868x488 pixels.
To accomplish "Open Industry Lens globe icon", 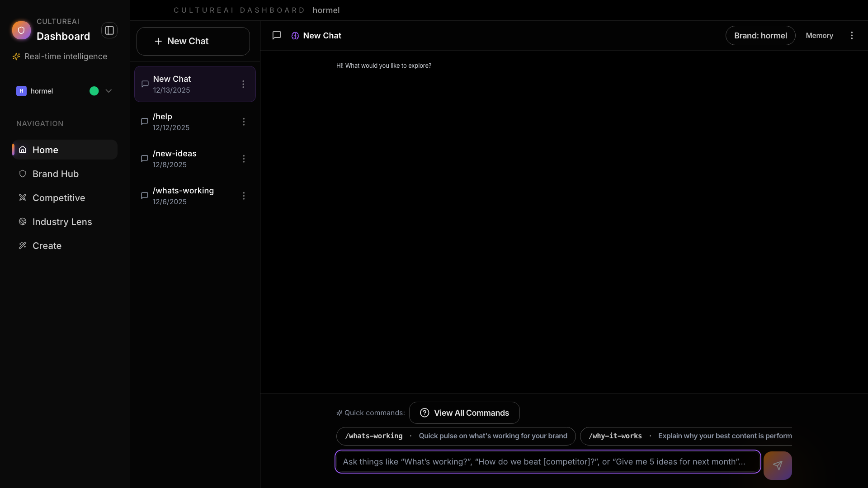I will [22, 221].
